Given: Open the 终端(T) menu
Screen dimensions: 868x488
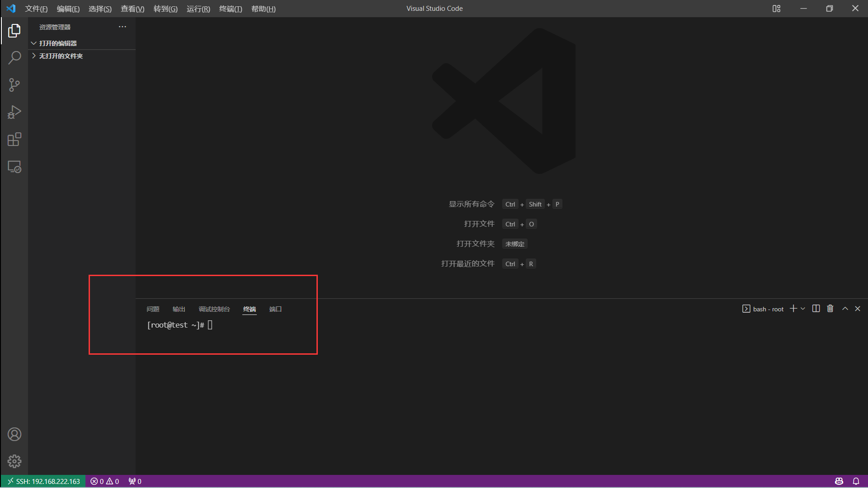Looking at the screenshot, I should coord(231,9).
